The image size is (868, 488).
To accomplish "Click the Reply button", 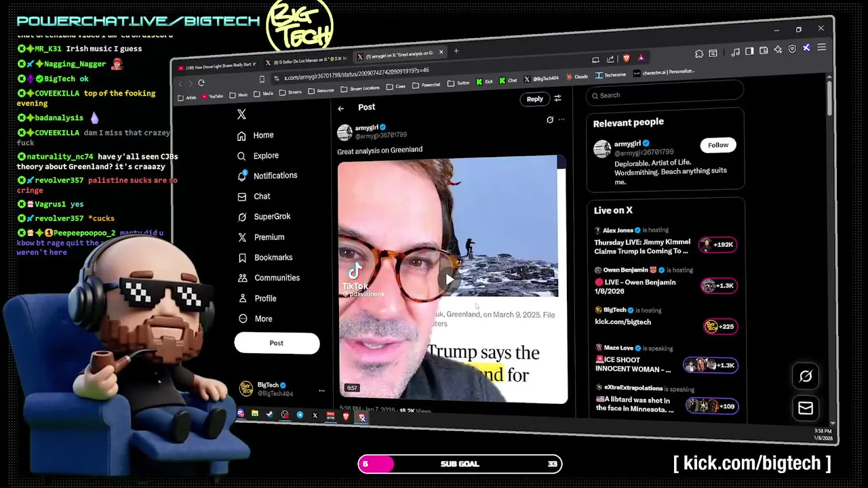I will click(x=534, y=99).
